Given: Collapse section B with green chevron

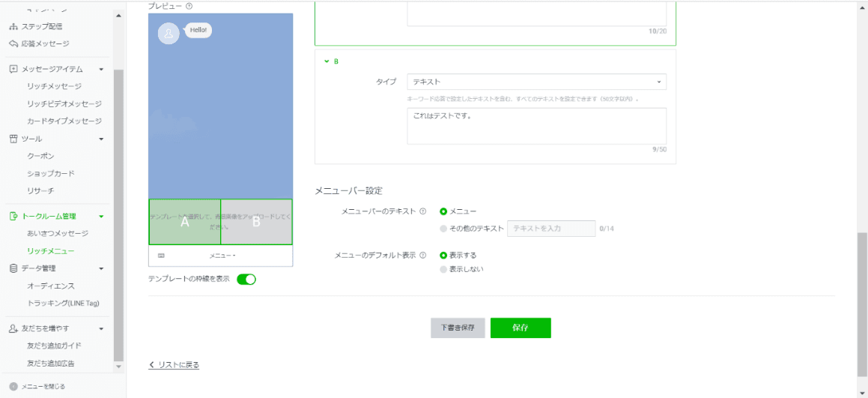Looking at the screenshot, I should click(x=327, y=61).
